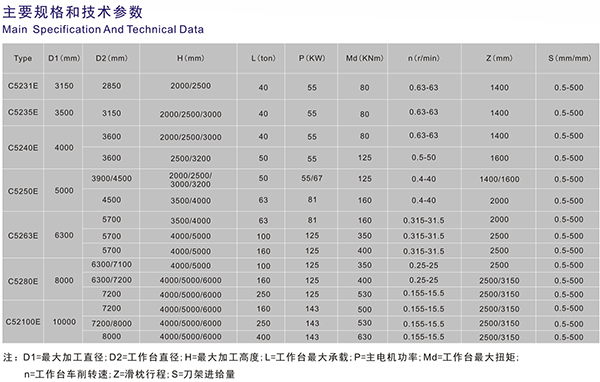Click the C5263E type cell
Image resolution: width=600 pixels, height=382 pixels.
click(23, 235)
